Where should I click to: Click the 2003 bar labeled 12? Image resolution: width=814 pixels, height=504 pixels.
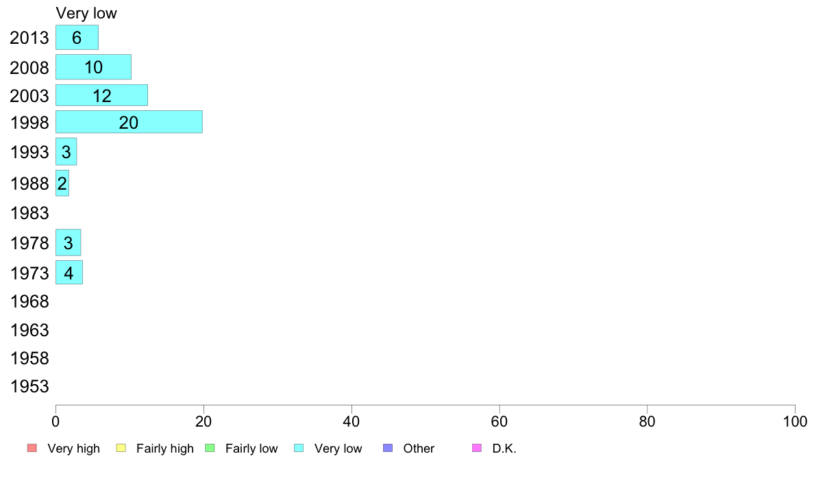coord(101,95)
